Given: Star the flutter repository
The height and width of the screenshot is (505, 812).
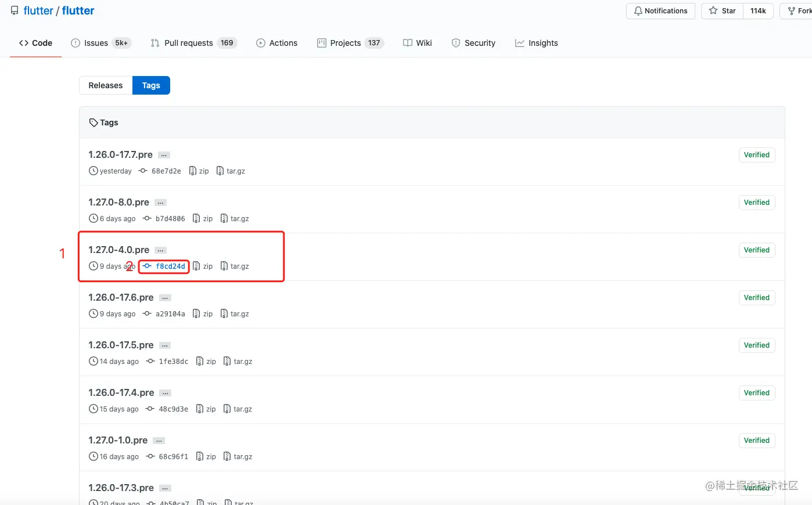Looking at the screenshot, I should tap(722, 11).
